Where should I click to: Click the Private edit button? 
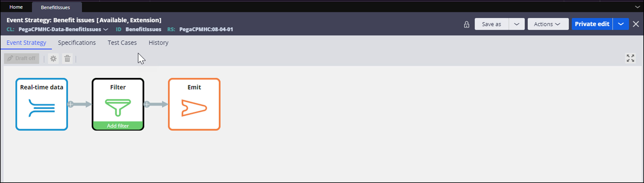point(592,24)
